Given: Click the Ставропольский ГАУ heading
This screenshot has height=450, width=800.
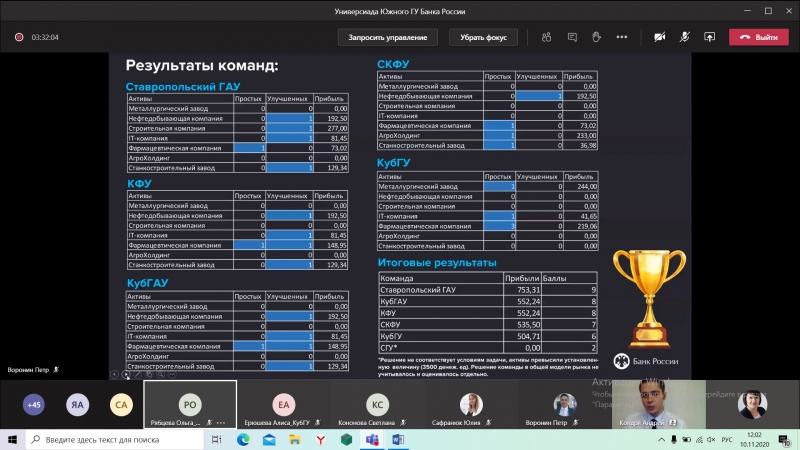Looking at the screenshot, I should [183, 87].
